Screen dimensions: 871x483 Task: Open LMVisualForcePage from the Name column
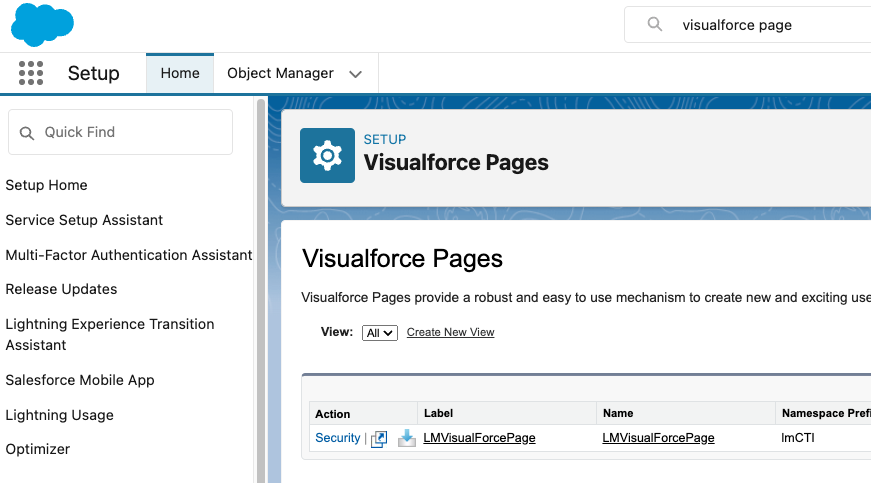658,438
